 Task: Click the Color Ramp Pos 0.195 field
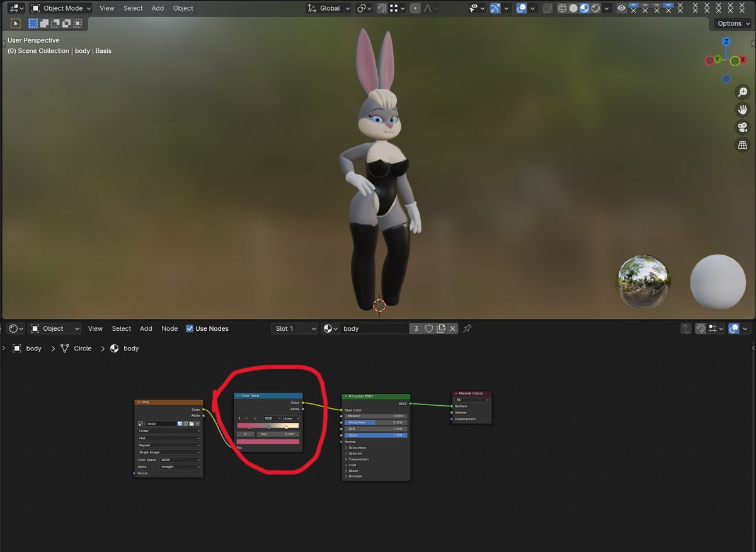click(278, 434)
